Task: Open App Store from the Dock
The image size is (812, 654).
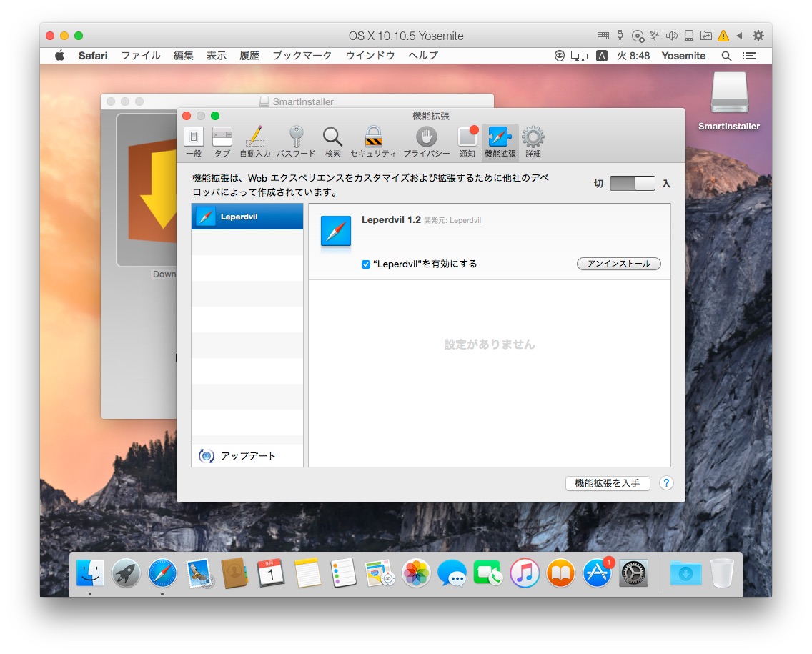Action: (x=597, y=574)
